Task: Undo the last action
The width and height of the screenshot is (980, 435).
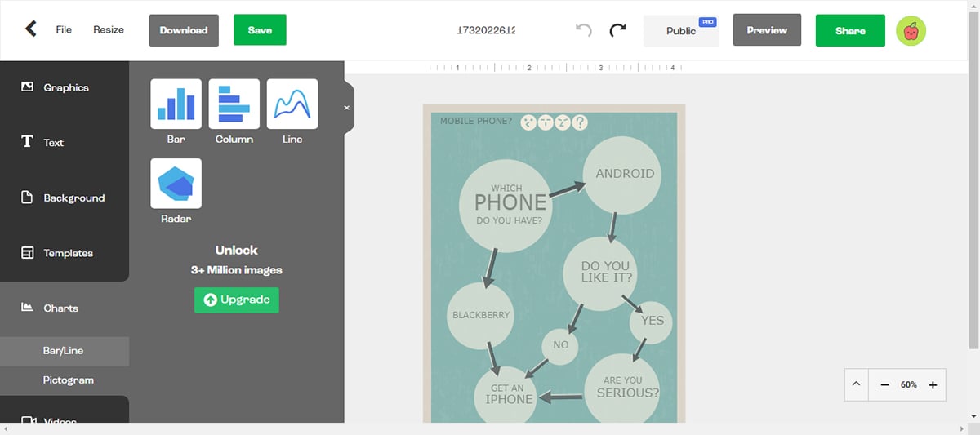Action: (583, 30)
